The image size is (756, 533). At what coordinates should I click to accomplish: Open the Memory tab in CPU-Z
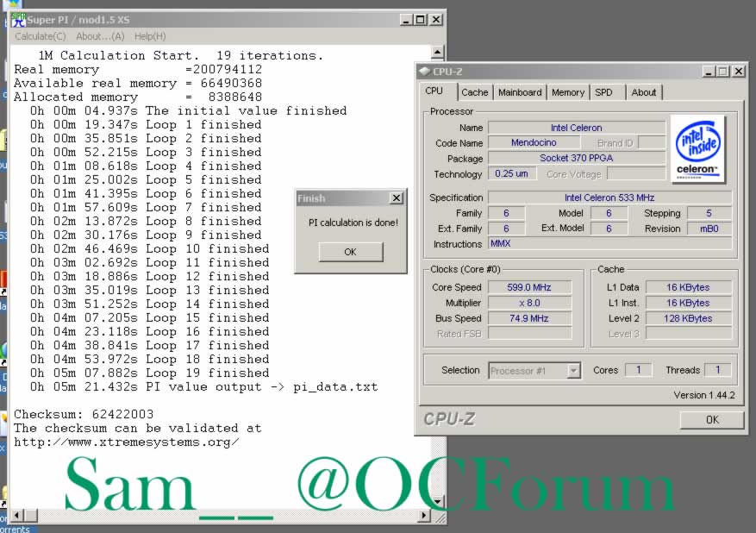pyautogui.click(x=567, y=92)
